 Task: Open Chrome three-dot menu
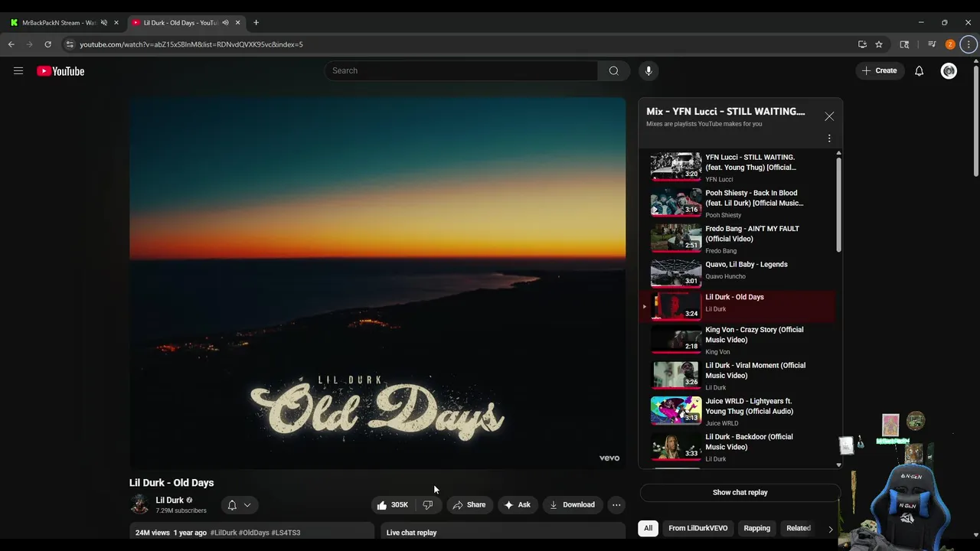click(969, 44)
